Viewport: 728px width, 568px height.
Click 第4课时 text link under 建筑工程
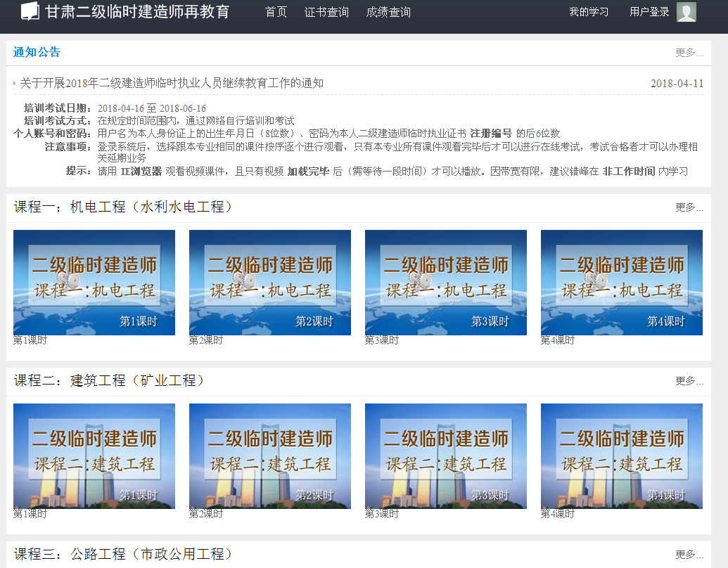coord(557,514)
